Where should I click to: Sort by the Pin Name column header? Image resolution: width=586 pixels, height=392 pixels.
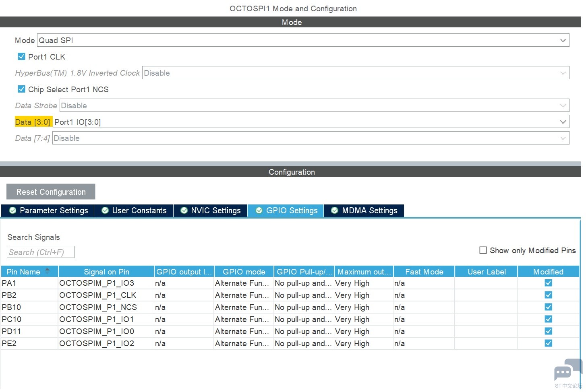click(x=30, y=272)
